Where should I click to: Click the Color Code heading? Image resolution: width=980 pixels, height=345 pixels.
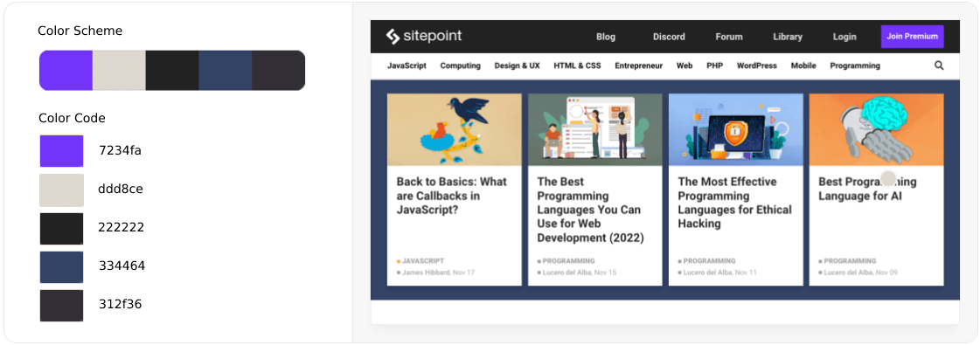point(72,118)
